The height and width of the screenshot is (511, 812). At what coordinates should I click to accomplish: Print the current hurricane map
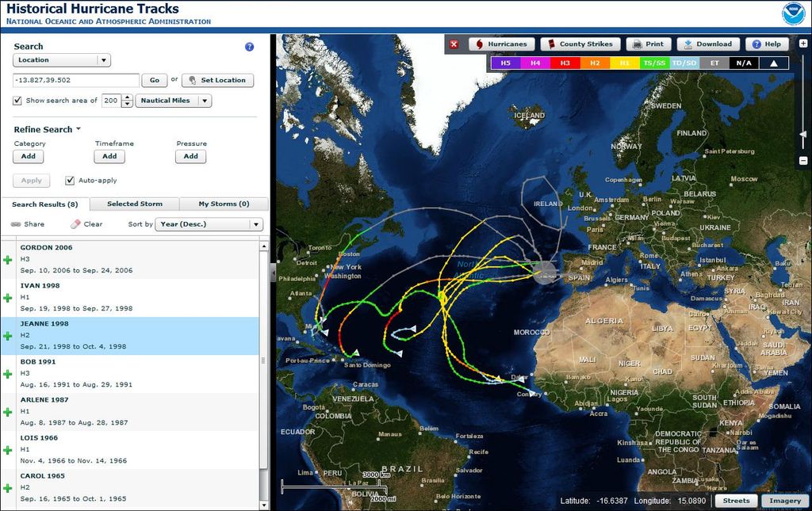click(649, 44)
